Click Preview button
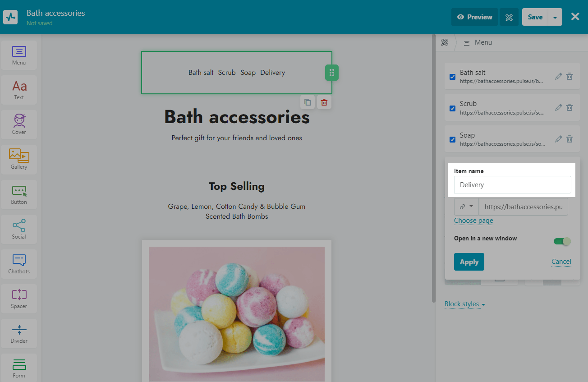This screenshot has height=382, width=588. pos(475,17)
